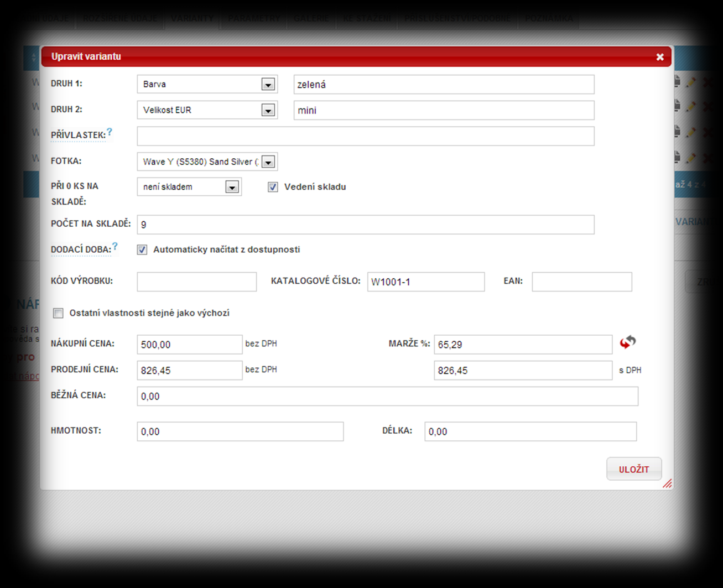Screen dimensions: 723x588
Task: Click the DÉLKA input field
Action: [531, 431]
